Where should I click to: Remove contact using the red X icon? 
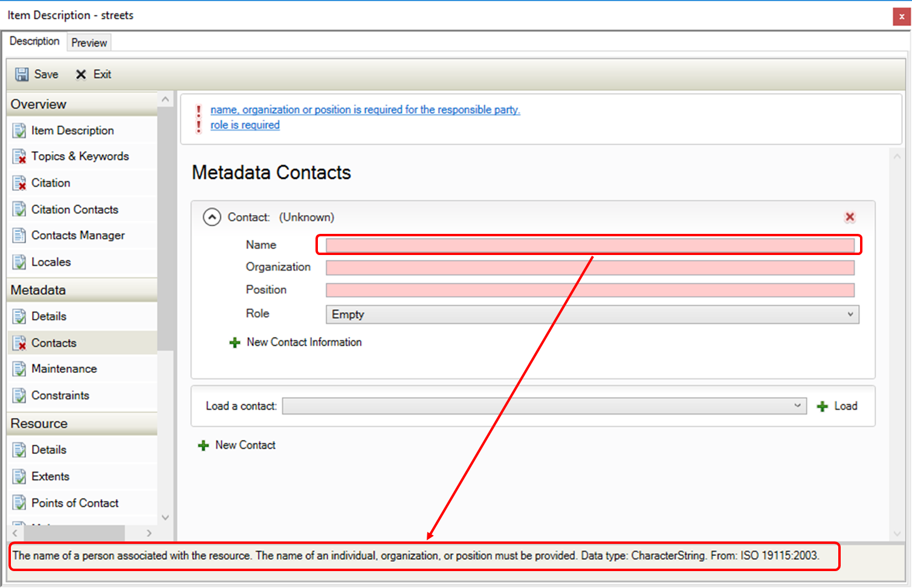tap(849, 217)
